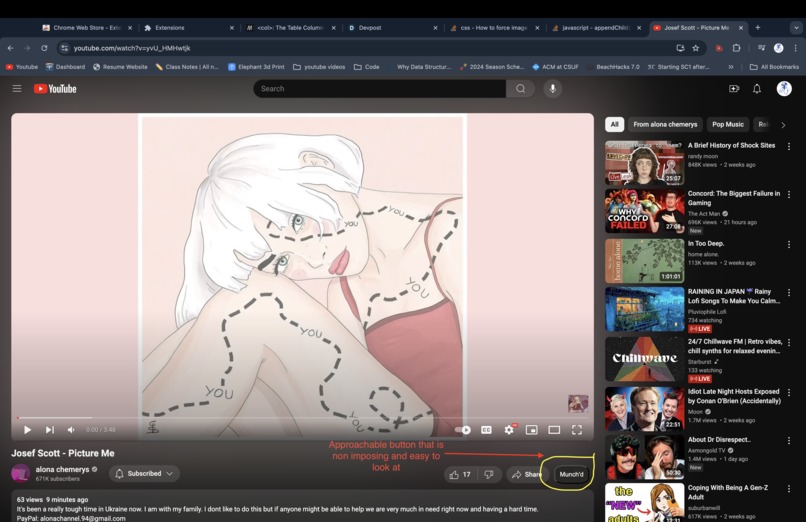The image size is (806, 522).
Task: Click the YouTube search field
Action: (x=379, y=89)
